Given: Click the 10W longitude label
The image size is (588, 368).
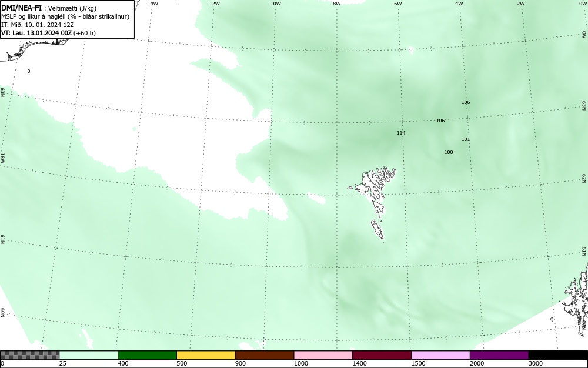Looking at the screenshot, I should pos(276,4).
